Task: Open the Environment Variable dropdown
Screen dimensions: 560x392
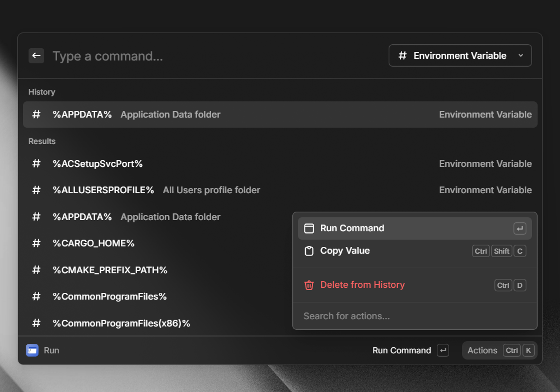Action: [460, 55]
